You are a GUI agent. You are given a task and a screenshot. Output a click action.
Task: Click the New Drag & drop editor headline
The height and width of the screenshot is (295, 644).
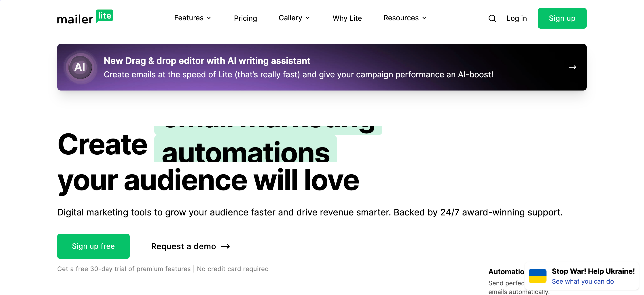pos(207,61)
